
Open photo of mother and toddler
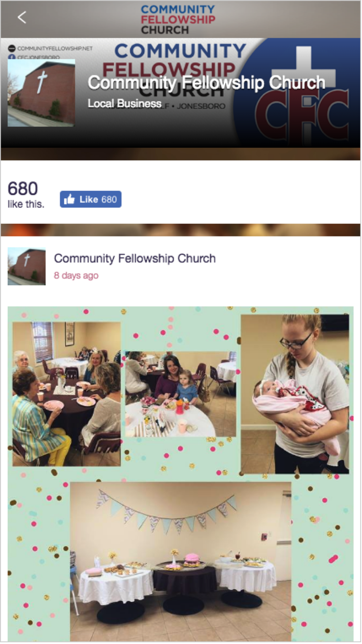(x=181, y=394)
